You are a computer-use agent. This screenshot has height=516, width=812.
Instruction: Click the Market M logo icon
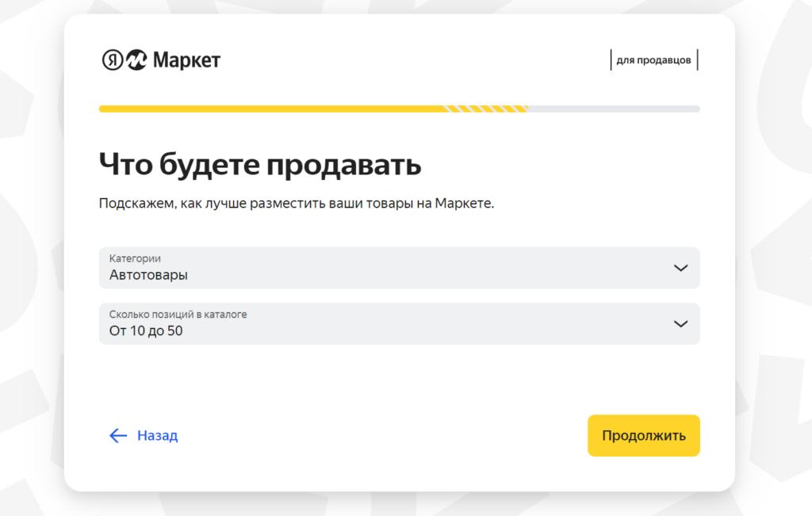pos(136,60)
